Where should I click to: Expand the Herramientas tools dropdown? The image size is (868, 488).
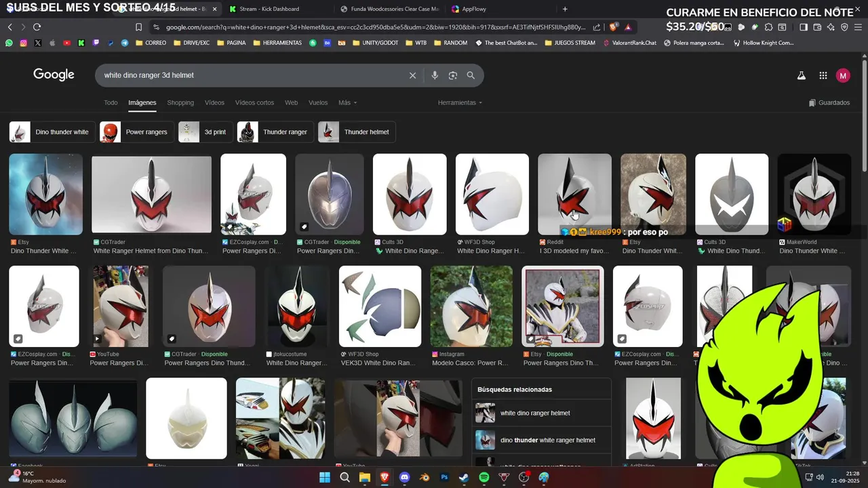click(x=460, y=103)
